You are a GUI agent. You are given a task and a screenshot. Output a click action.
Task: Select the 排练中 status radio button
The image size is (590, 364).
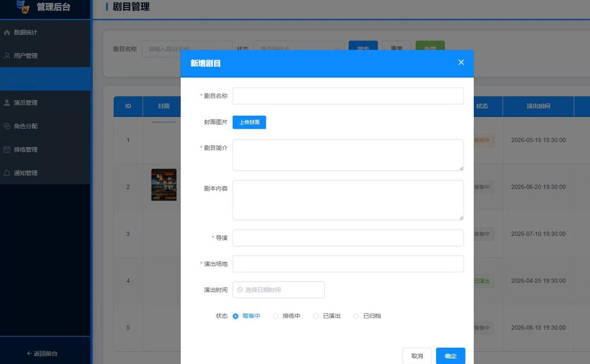point(276,316)
